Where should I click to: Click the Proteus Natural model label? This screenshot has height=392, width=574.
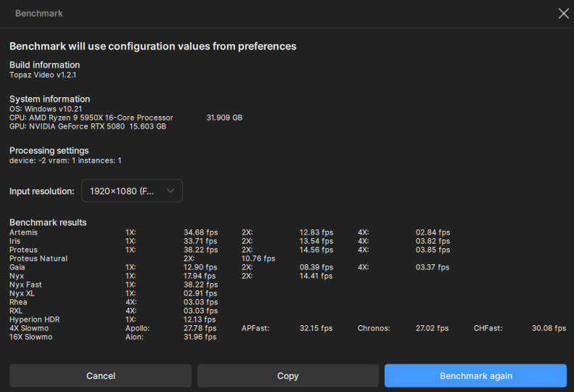[x=38, y=258]
